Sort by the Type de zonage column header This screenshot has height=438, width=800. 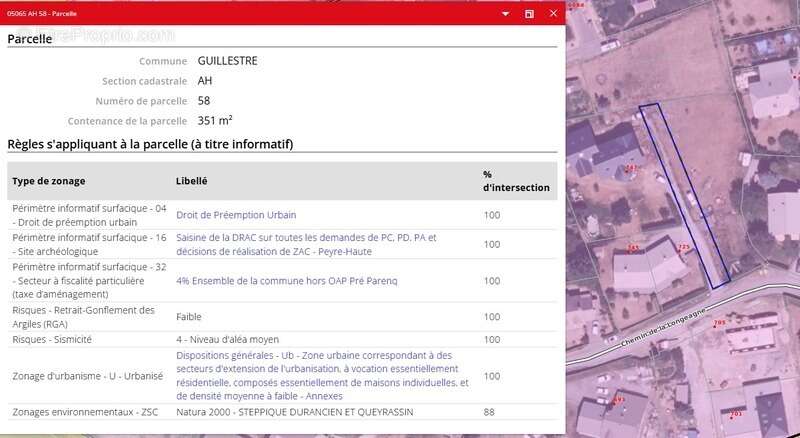point(48,181)
